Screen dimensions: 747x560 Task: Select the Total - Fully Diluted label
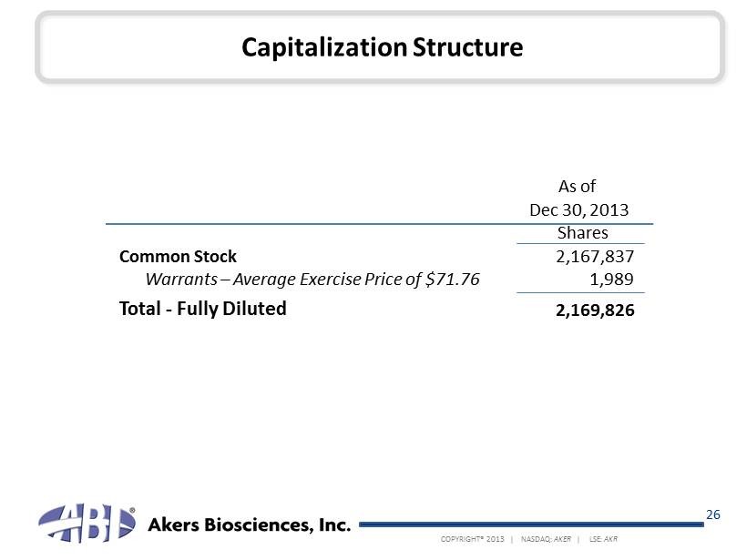(202, 308)
